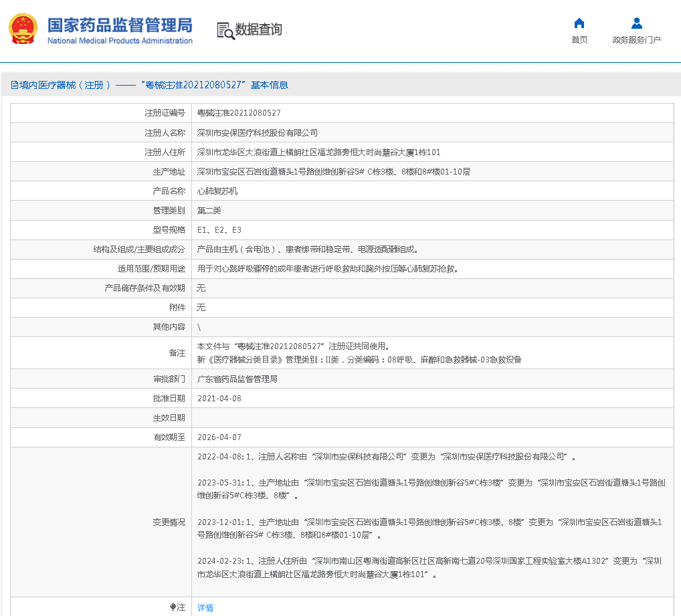Select registration number value 粤械注准20212080527 in table
This screenshot has width=681, height=616.
[x=239, y=113]
